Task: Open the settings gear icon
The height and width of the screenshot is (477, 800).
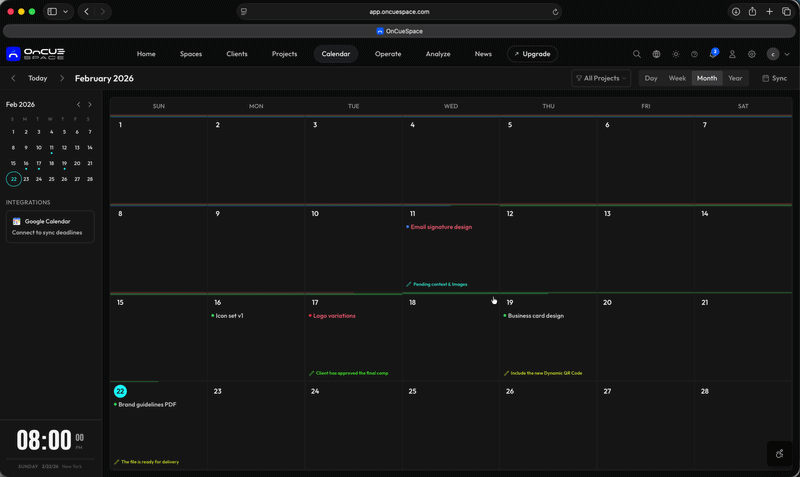Action: (752, 54)
